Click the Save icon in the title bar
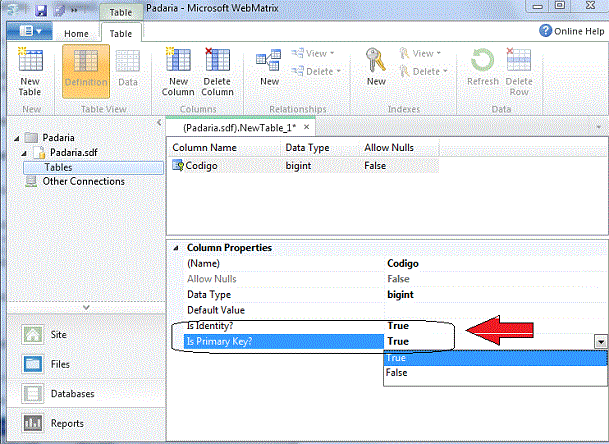Viewport: 609px width, 444px height. coord(41,10)
